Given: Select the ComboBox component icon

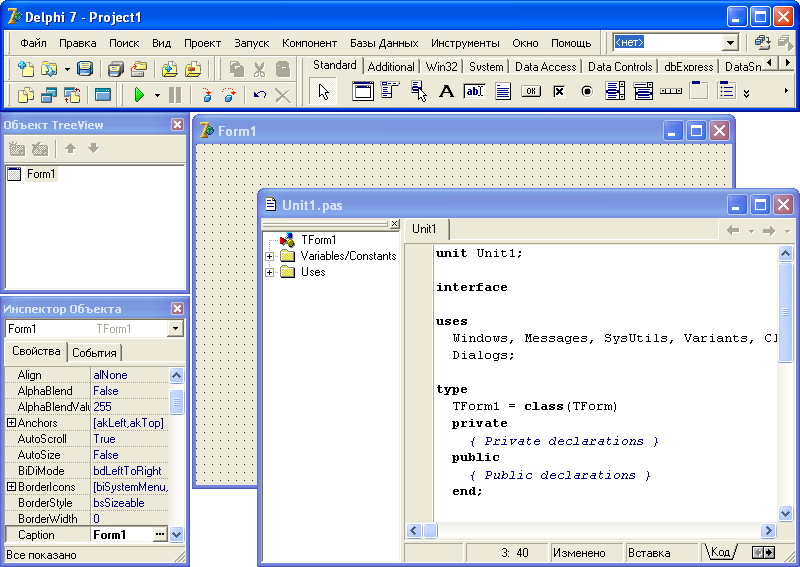Looking at the screenshot, I should point(643,91).
